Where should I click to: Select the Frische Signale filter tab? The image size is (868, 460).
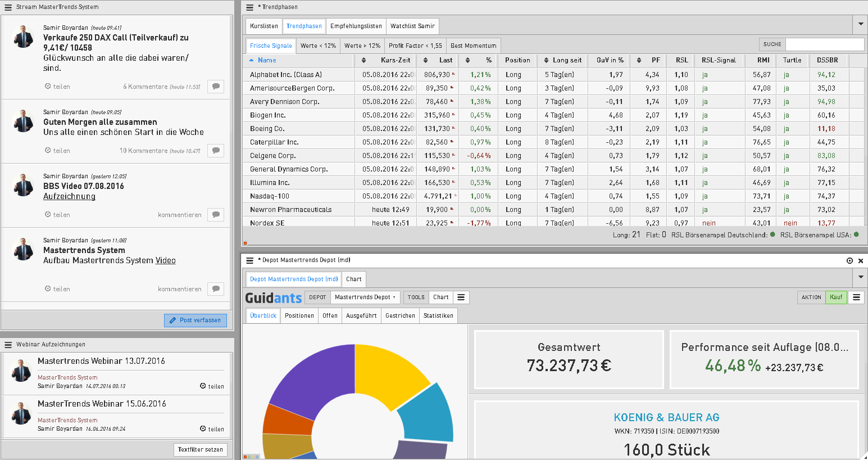tap(271, 46)
